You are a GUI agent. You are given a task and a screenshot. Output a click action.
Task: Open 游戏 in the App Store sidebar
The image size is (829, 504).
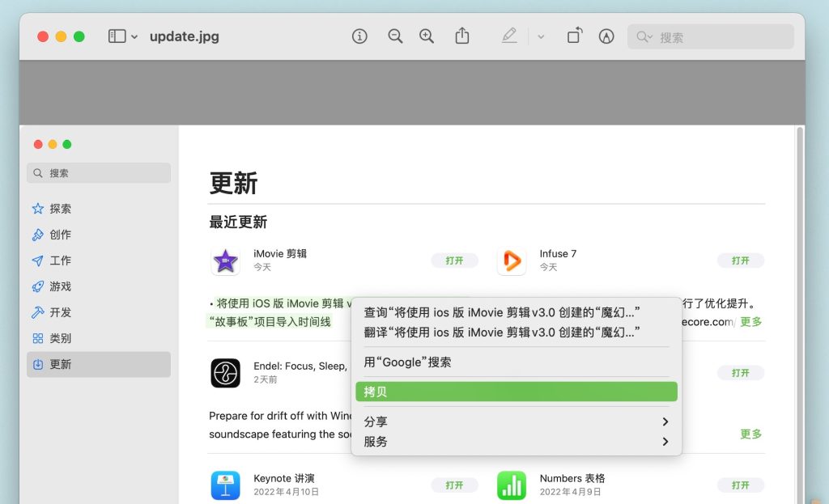(99, 286)
